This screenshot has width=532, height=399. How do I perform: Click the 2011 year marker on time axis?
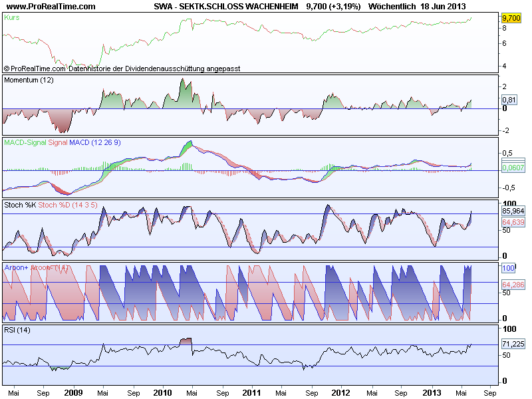point(251,393)
